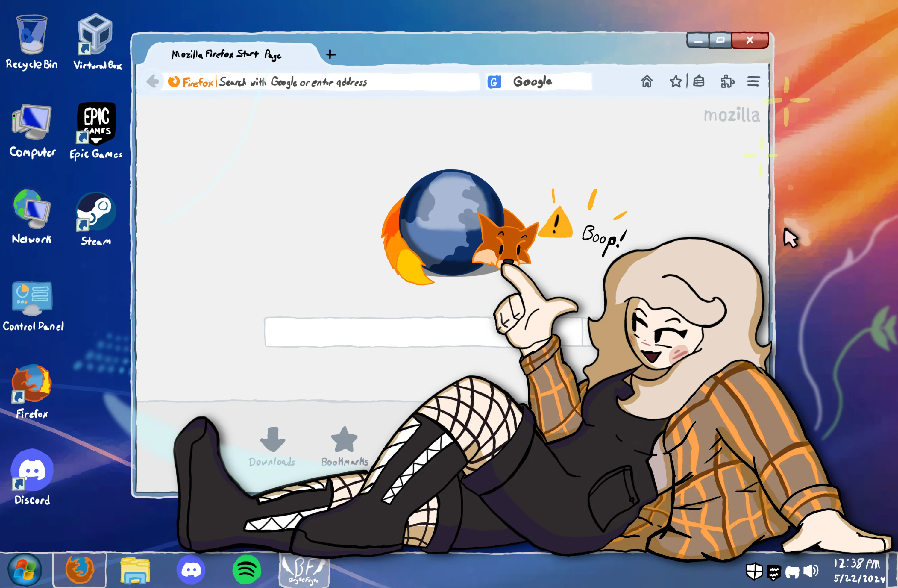898x588 pixels.
Task: Click the Firefox back arrow button
Action: pyautogui.click(x=152, y=81)
